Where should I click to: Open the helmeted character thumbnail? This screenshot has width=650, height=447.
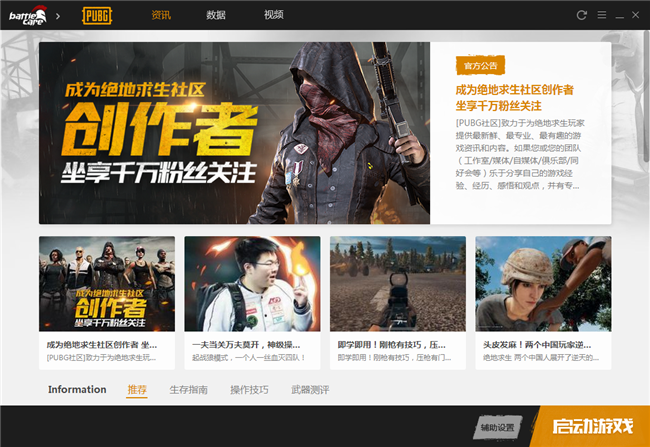[543, 284]
